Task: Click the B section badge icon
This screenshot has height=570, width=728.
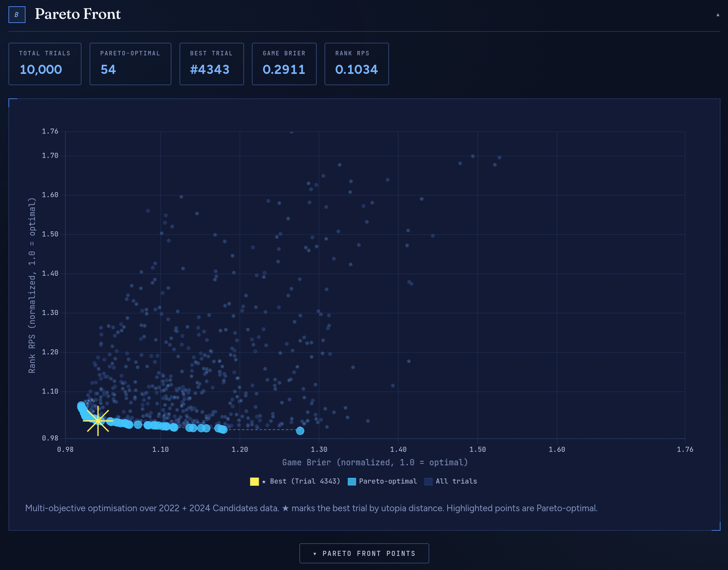Action: point(17,15)
